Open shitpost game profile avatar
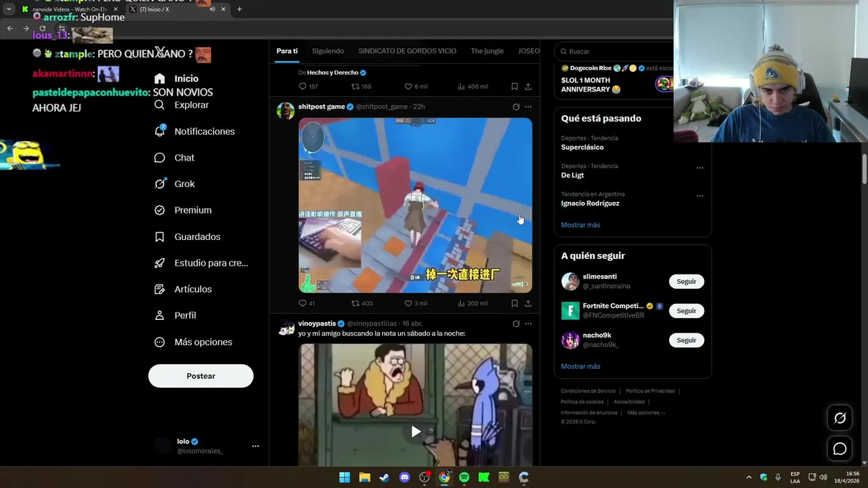This screenshot has width=868, height=488. (x=285, y=111)
